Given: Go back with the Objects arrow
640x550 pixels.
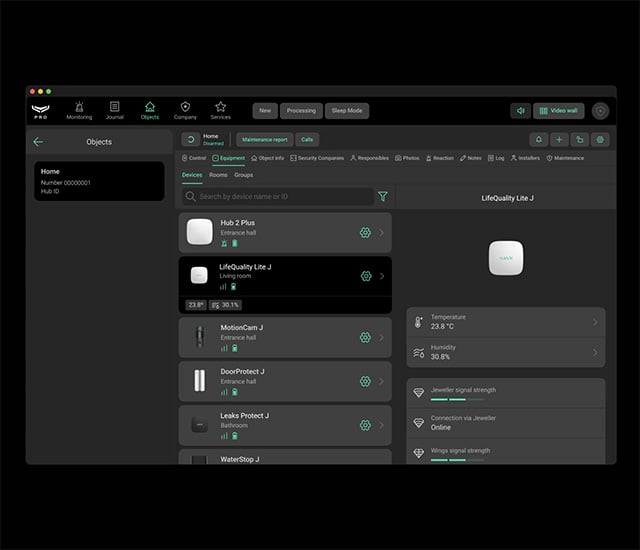Looking at the screenshot, I should (38, 142).
